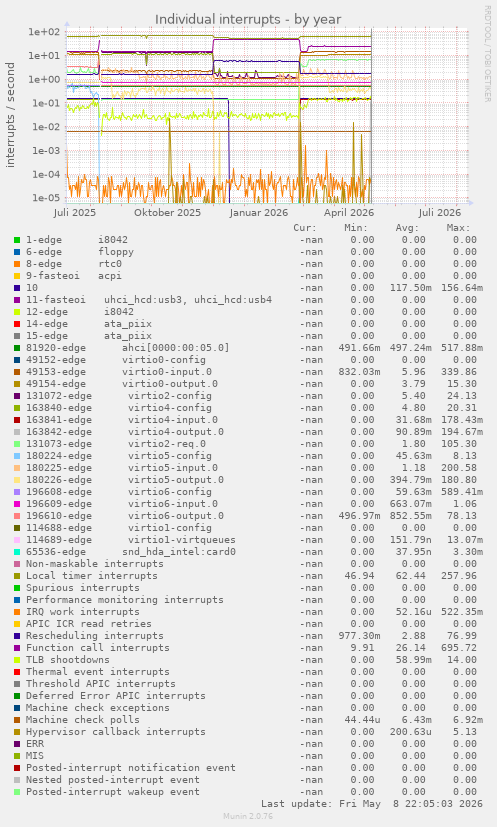Click the orange swatch for 8-edge rtc0
497x827 pixels.
tap(17, 264)
